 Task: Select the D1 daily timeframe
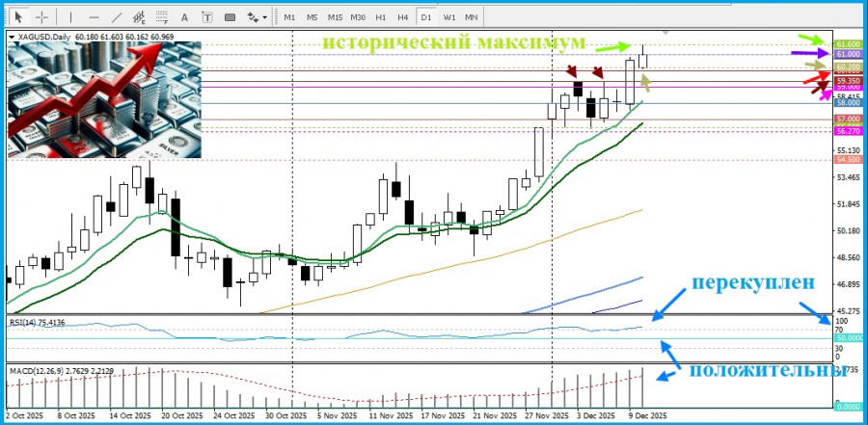425,17
